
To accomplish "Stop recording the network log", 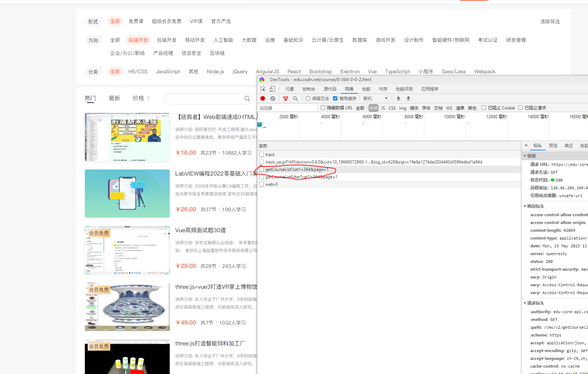I will 263,98.
